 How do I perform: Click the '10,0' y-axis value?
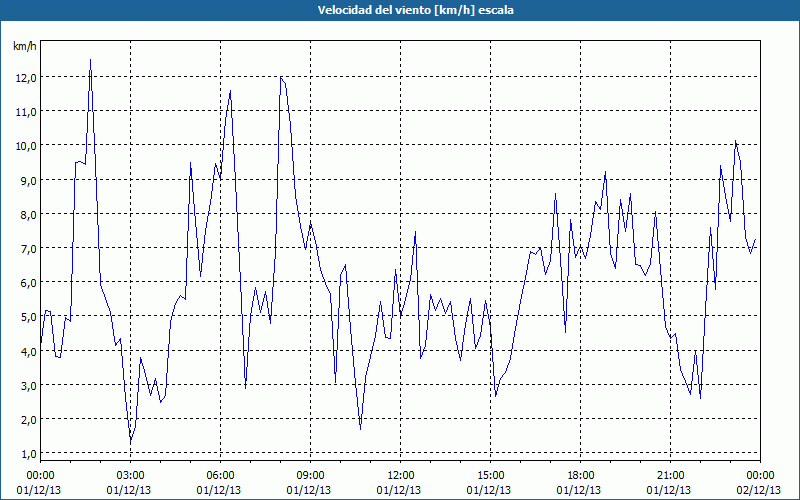point(26,145)
